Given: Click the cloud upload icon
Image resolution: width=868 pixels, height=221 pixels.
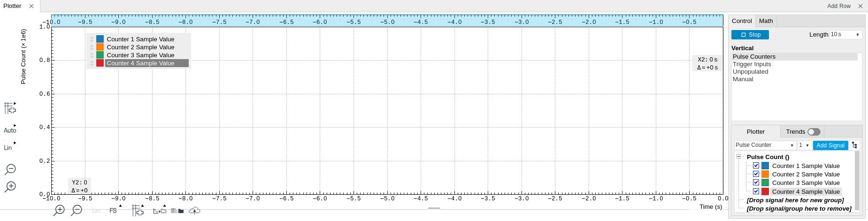Looking at the screenshot, I should click(x=194, y=211).
